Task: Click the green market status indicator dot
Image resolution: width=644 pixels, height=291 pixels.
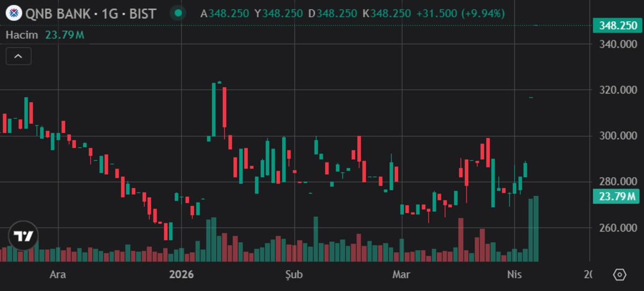Action: [178, 13]
